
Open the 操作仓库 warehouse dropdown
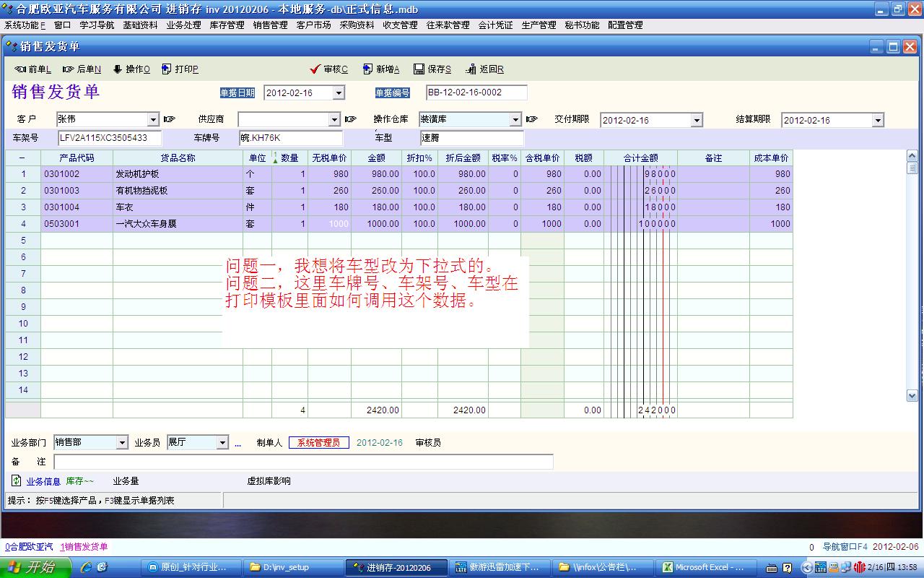click(515, 120)
